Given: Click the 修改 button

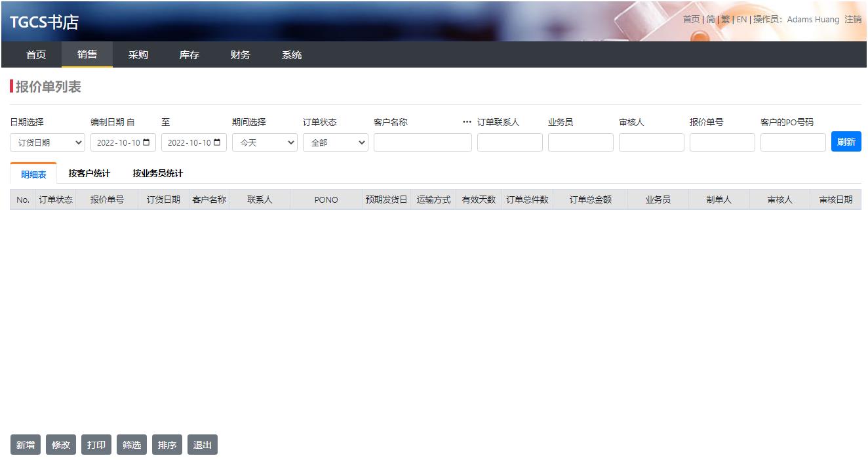Looking at the screenshot, I should tap(61, 445).
